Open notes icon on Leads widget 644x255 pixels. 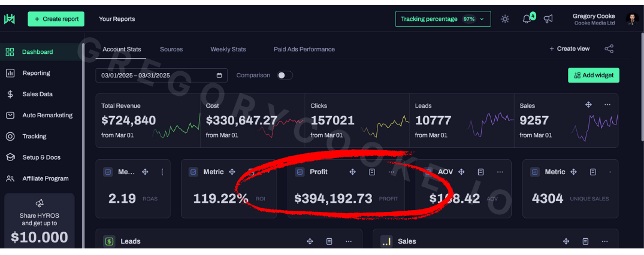click(329, 241)
